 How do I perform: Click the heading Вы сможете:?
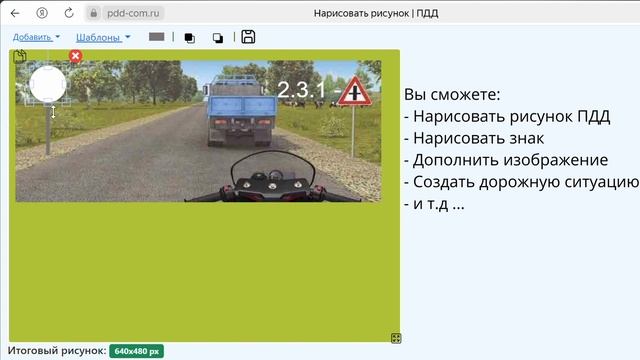(x=452, y=95)
